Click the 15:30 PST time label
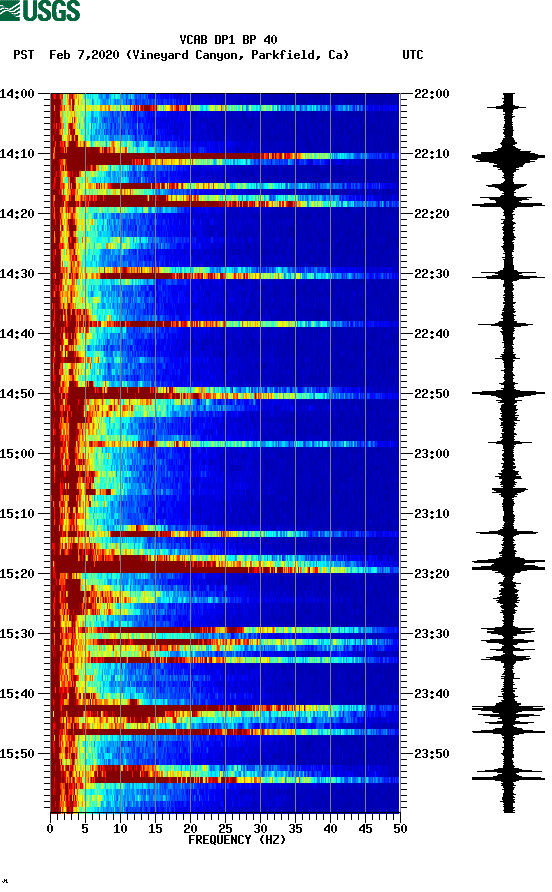The width and height of the screenshot is (552, 892). pyautogui.click(x=17, y=634)
